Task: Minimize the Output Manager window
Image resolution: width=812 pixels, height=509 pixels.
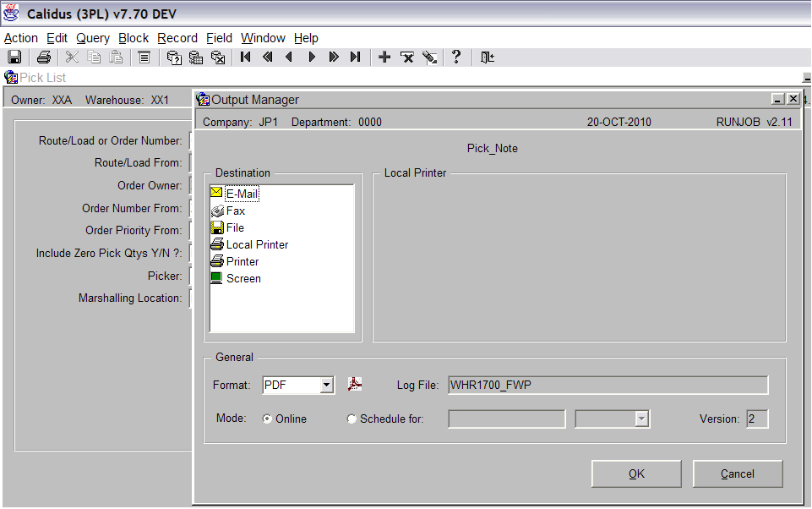Action: 777,99
